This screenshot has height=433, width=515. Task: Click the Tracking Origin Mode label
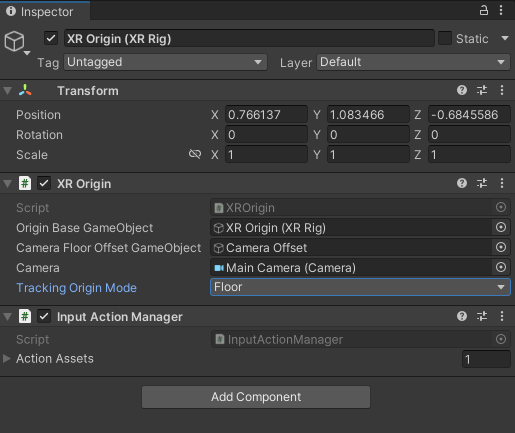point(76,288)
